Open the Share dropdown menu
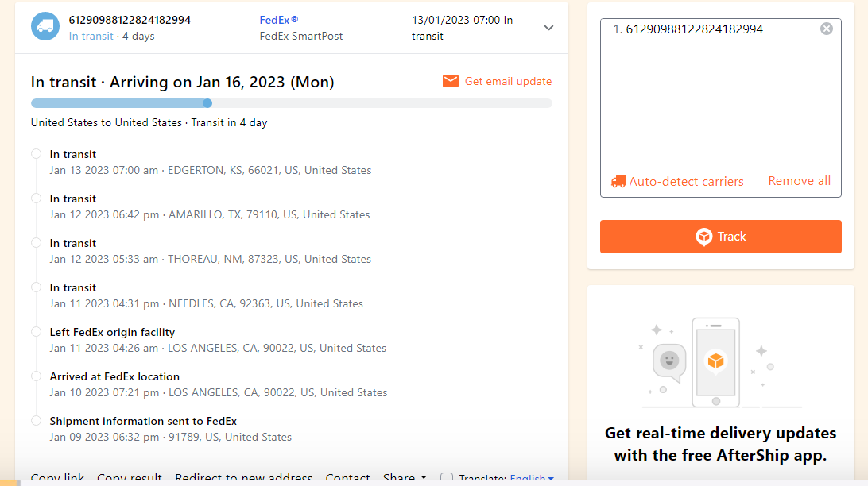Image resolution: width=868 pixels, height=486 pixels. click(x=405, y=478)
